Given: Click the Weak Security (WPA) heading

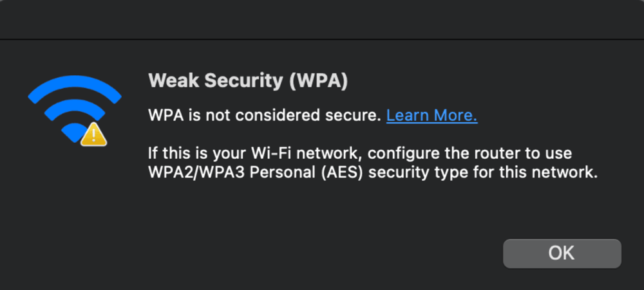Looking at the screenshot, I should 248,81.
